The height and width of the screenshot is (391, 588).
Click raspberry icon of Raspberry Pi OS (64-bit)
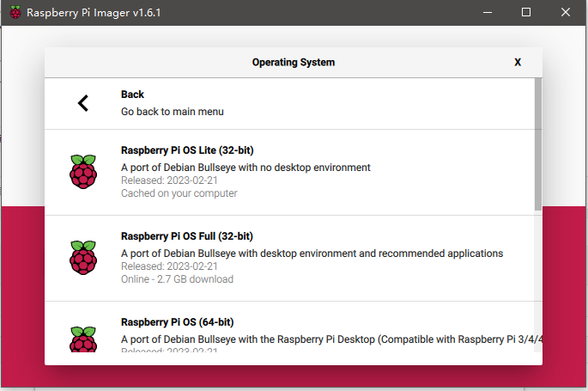[x=83, y=339]
